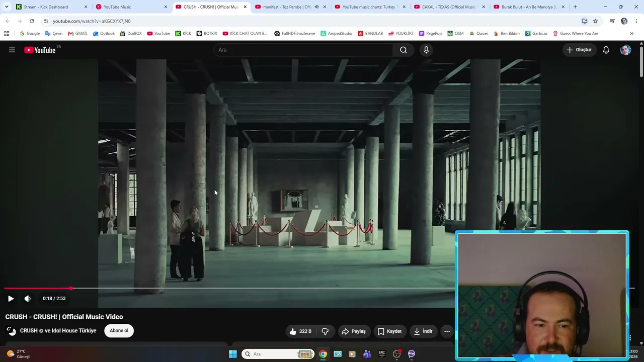Open Microsoft Teams from the taskbar
Screen dimensions: 644x362
[367, 354]
